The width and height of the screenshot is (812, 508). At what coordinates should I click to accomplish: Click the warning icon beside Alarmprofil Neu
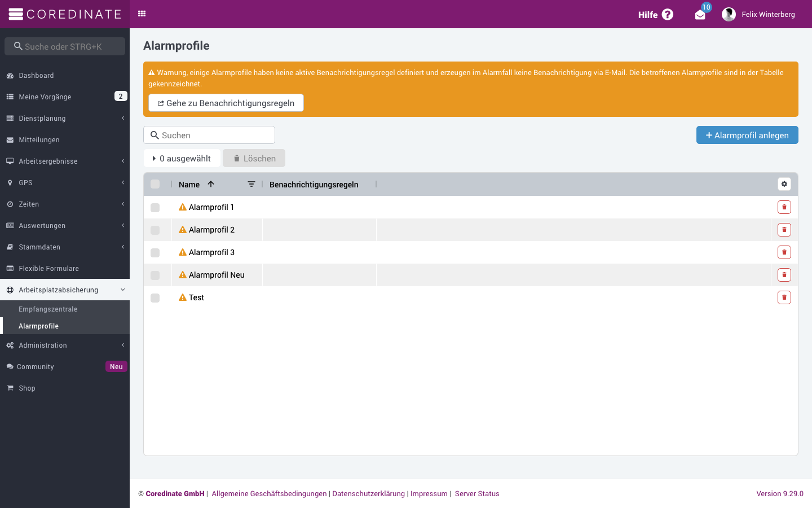(x=183, y=275)
